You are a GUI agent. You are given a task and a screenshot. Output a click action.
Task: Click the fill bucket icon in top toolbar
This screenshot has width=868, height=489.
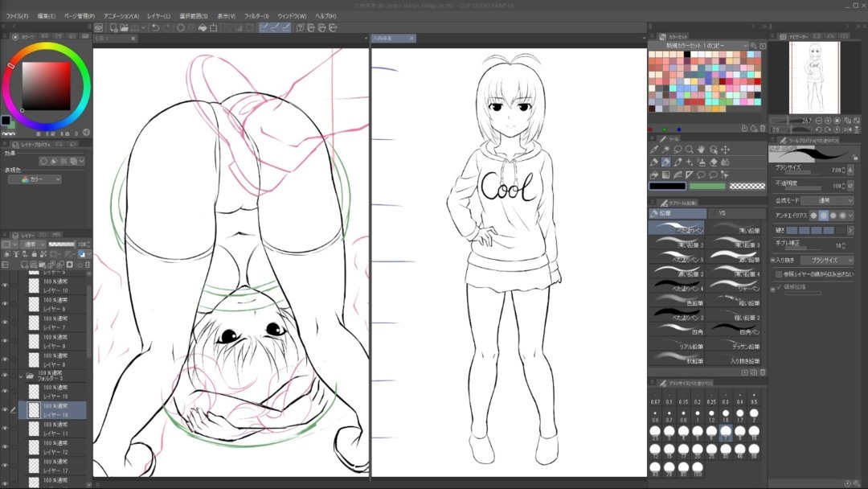pyautogui.click(x=203, y=27)
